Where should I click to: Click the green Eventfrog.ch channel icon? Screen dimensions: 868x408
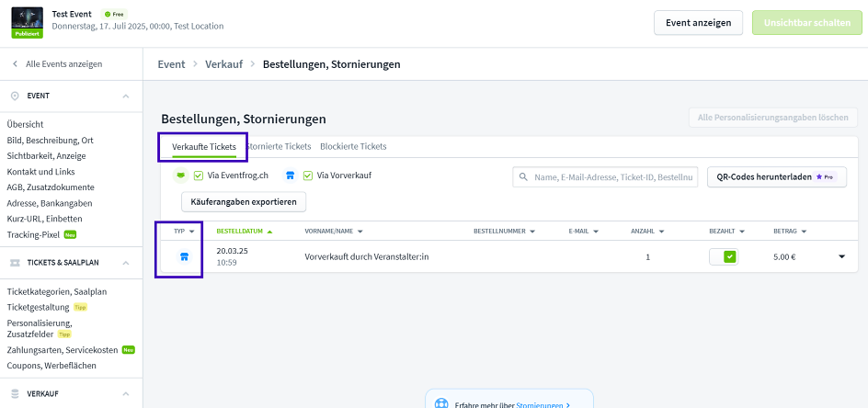pyautogui.click(x=180, y=176)
